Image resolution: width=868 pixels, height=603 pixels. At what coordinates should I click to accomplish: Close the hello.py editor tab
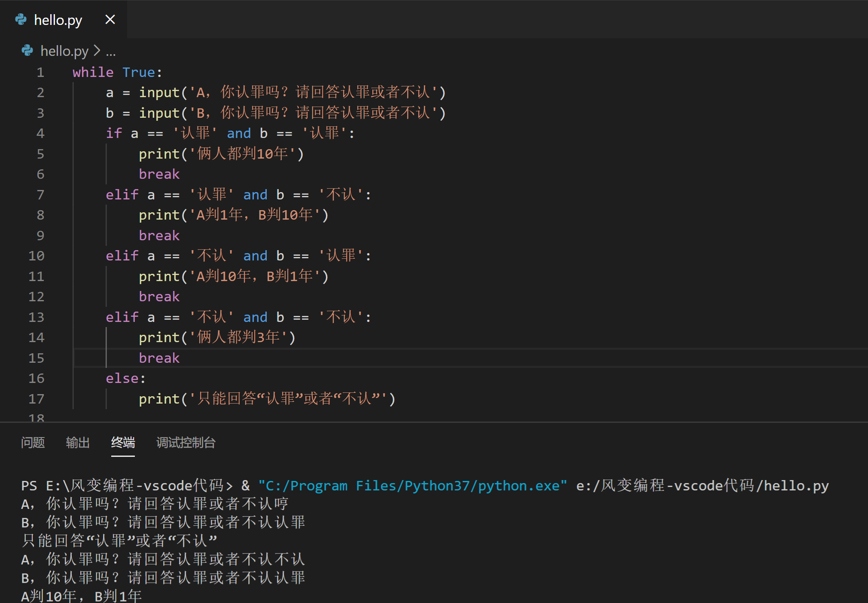[x=110, y=19]
